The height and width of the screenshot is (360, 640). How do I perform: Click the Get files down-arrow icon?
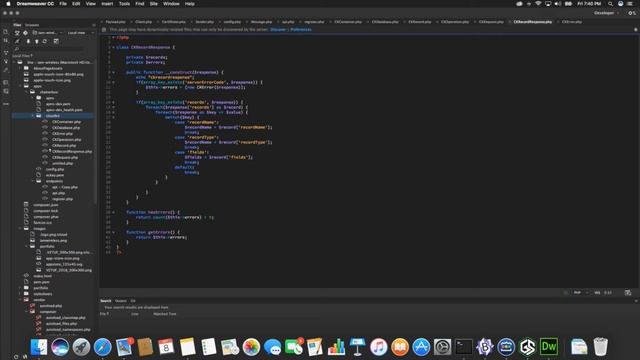[x=28, y=41]
